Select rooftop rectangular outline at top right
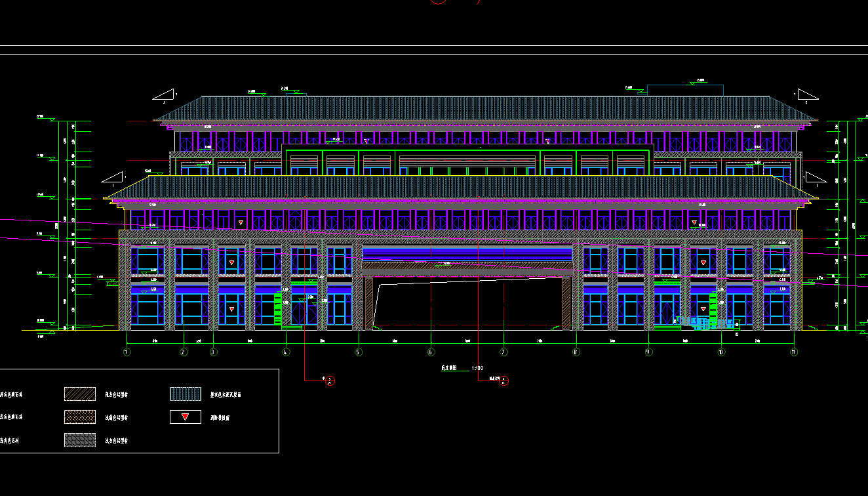868x496 pixels. 685,90
